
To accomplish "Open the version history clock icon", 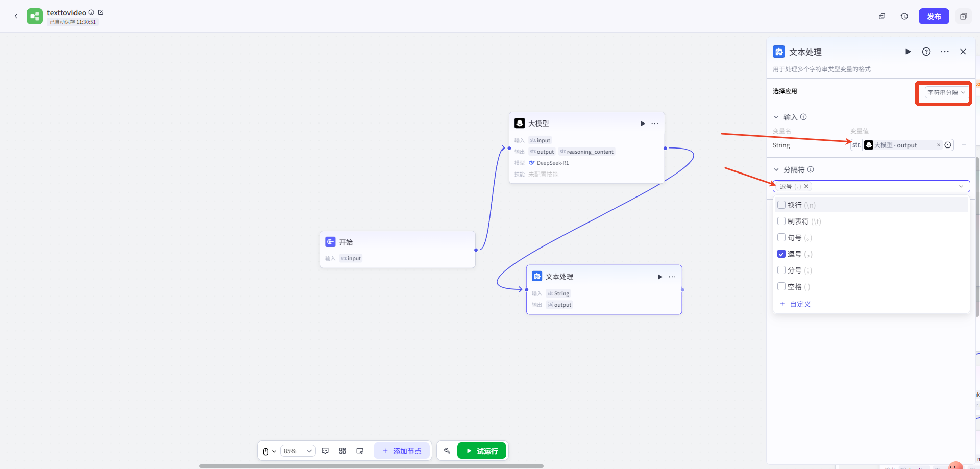I will coord(904,16).
